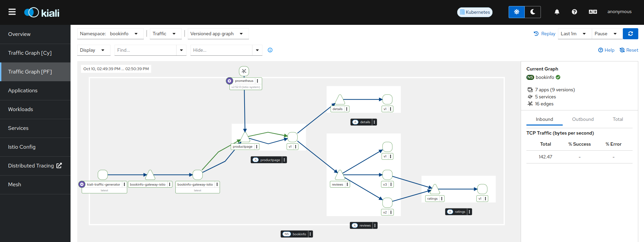Click the notifications bell icon
The height and width of the screenshot is (242, 644).
[557, 12]
